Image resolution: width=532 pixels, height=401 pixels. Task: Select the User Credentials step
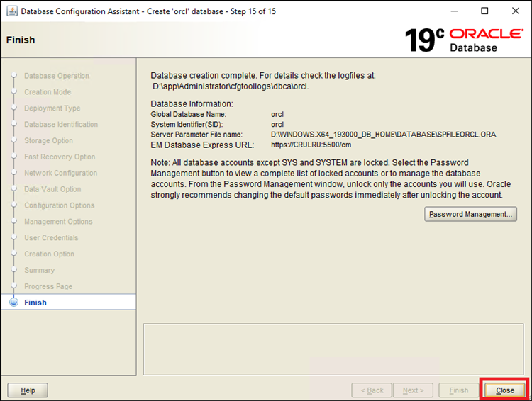(51, 237)
